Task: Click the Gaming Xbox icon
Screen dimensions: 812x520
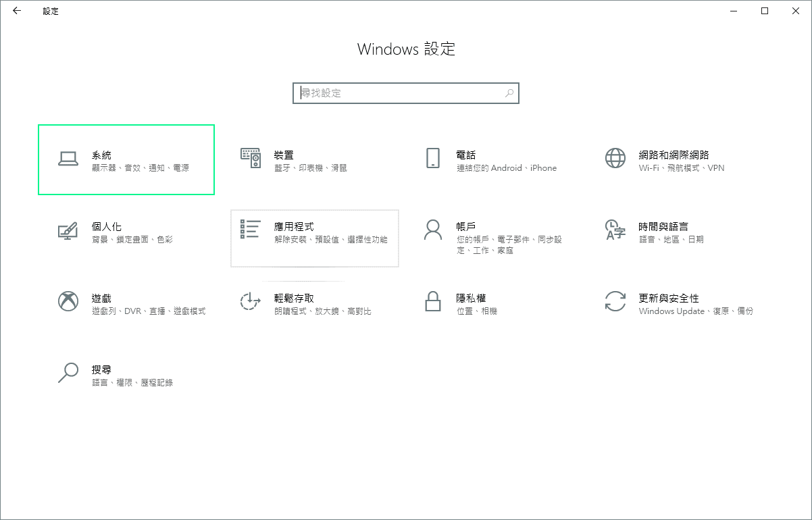Action: point(68,301)
